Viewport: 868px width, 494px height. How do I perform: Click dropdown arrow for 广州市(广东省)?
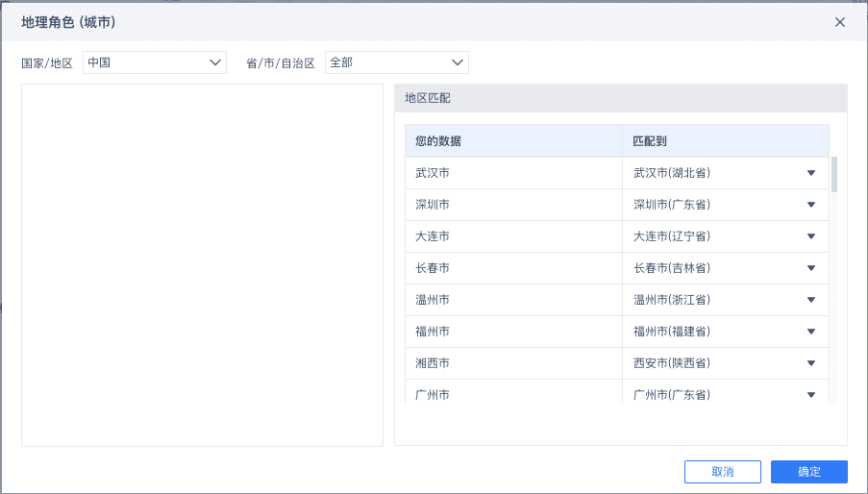[810, 394]
